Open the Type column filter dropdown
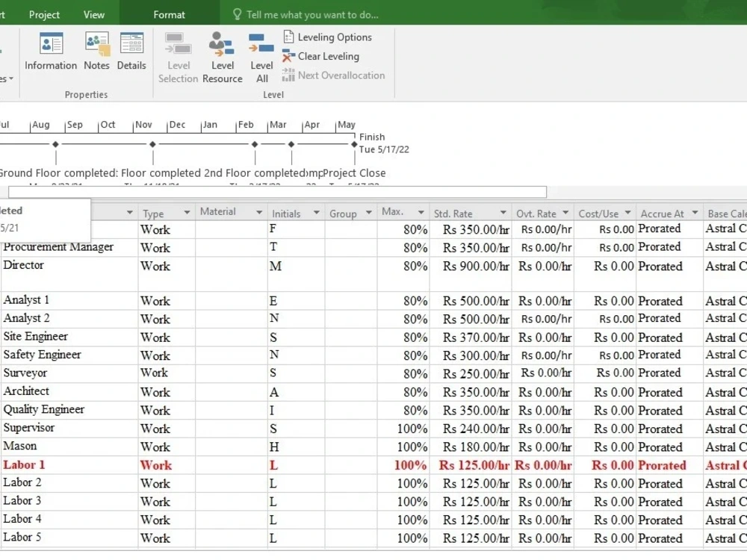Image resolution: width=747 pixels, height=560 pixels. [186, 213]
